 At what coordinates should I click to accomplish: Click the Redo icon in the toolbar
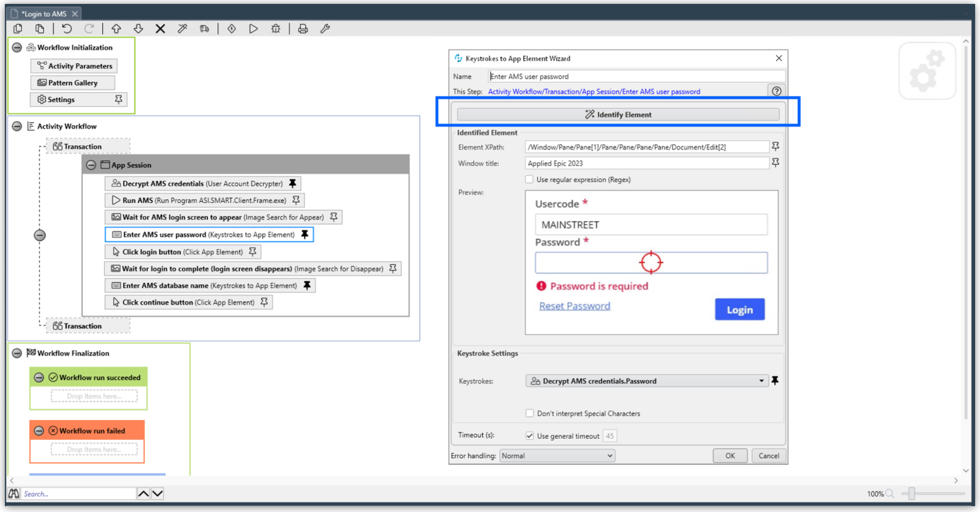89,29
